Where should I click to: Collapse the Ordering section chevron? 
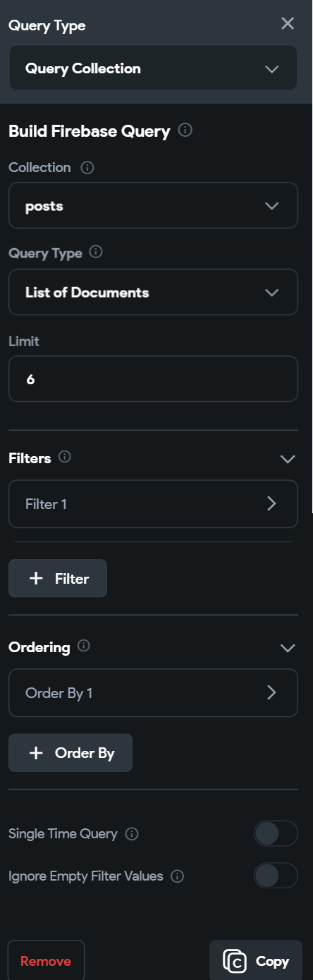pyautogui.click(x=288, y=648)
